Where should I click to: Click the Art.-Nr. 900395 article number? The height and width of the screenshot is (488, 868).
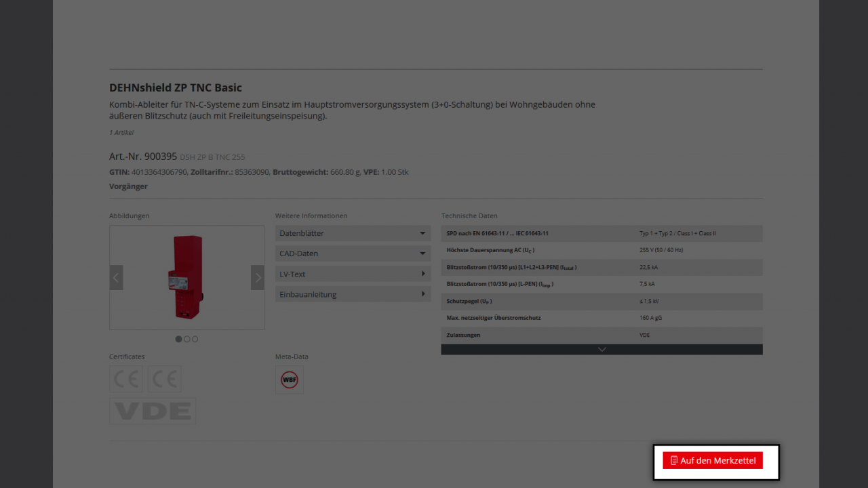pos(143,157)
